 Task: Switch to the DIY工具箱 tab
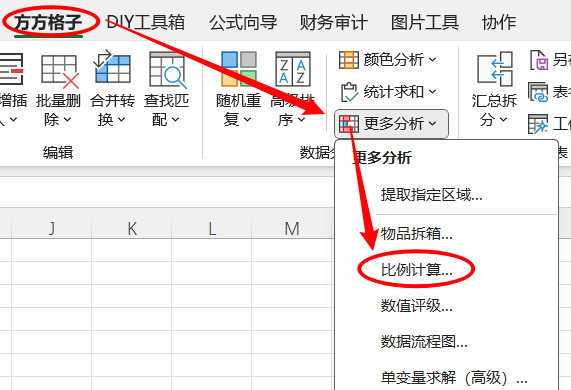tap(146, 22)
